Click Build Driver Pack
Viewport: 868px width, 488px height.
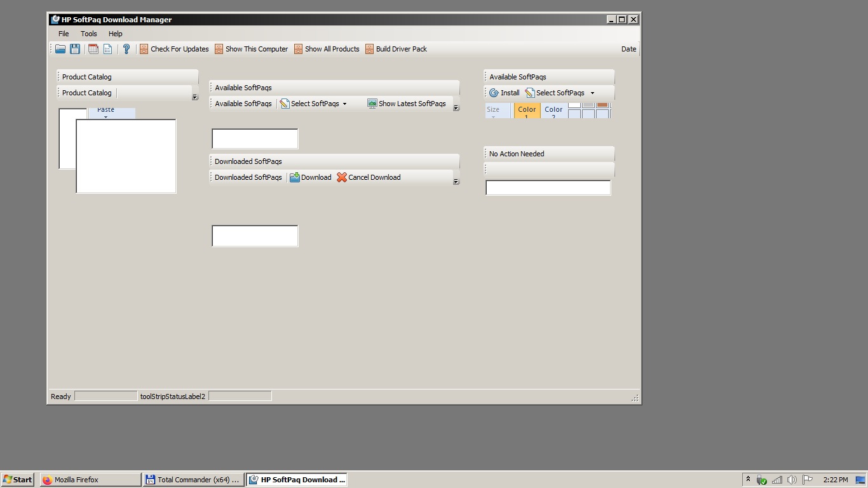[401, 49]
